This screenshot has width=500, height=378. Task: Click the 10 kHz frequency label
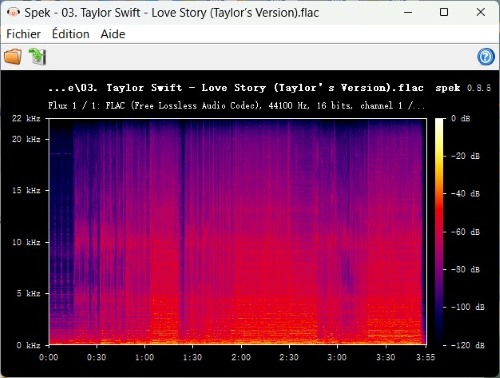click(26, 242)
